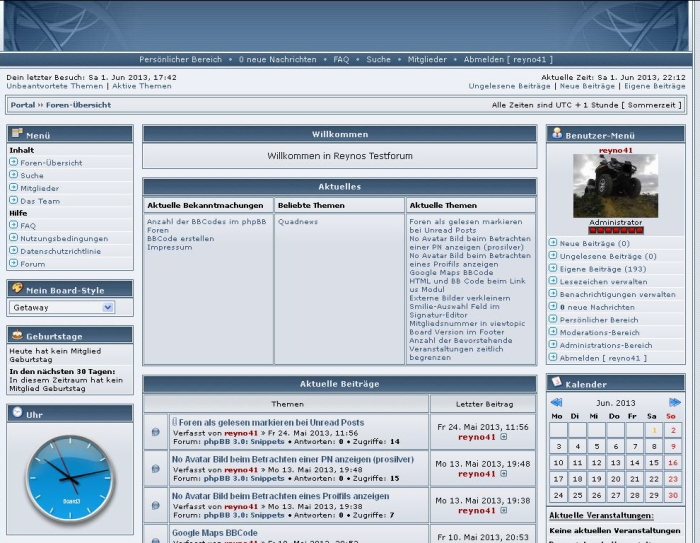The height and width of the screenshot is (543, 700).
Task: Go to Administrations-Bereich in user menu
Action: pyautogui.click(x=605, y=345)
